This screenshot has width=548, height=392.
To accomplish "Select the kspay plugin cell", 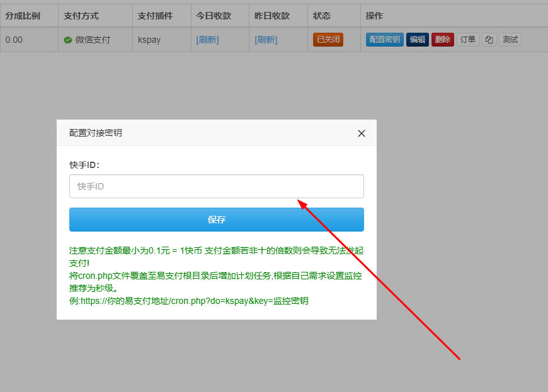I will click(149, 40).
